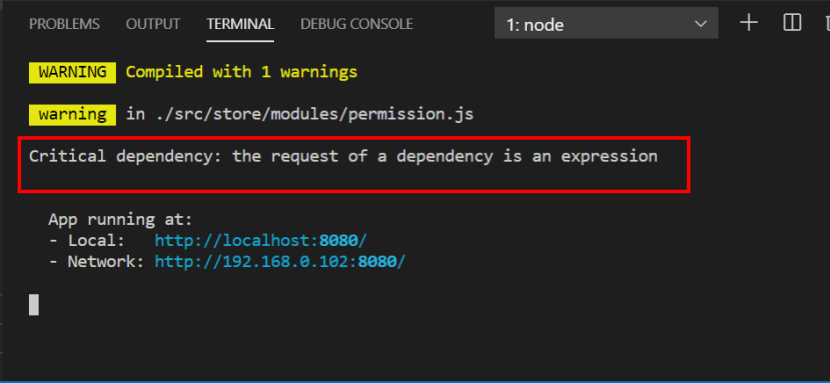The image size is (830, 383).
Task: Click the '- Network:' label in terminal output
Action: point(96,261)
